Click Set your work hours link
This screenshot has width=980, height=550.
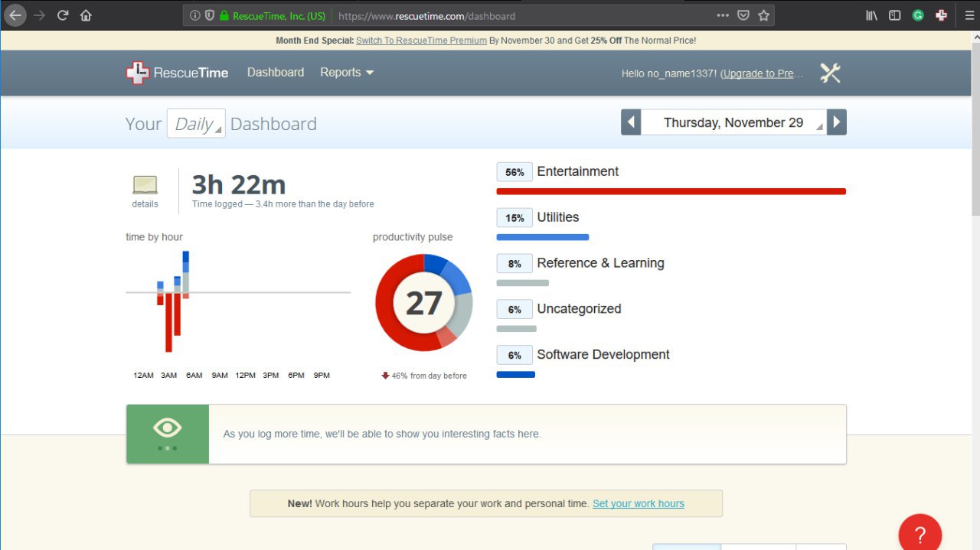pyautogui.click(x=639, y=503)
